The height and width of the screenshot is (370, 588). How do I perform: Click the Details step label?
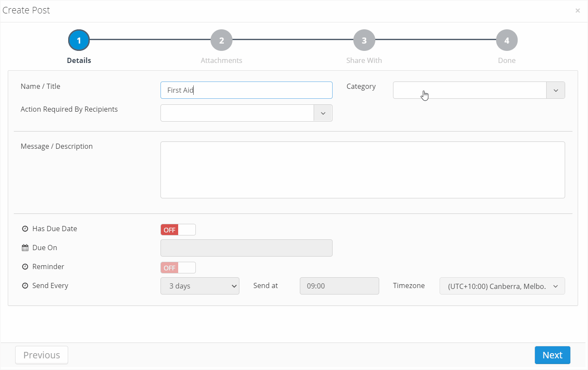(79, 60)
